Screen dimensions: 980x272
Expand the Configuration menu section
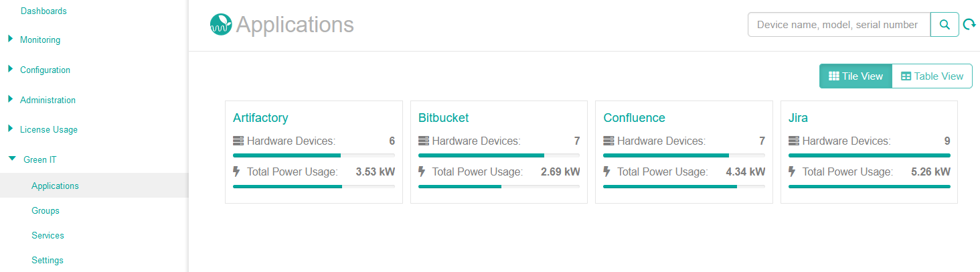coord(44,70)
